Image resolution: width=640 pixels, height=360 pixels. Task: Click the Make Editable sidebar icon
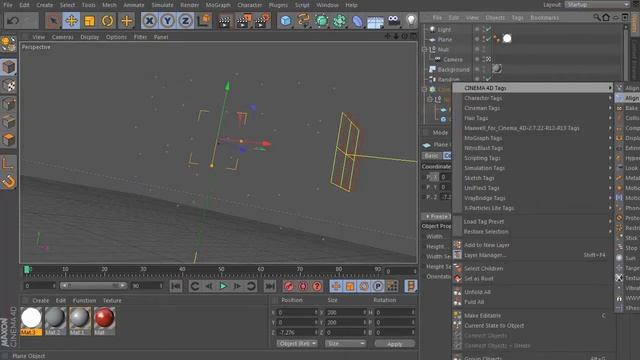pos(9,44)
